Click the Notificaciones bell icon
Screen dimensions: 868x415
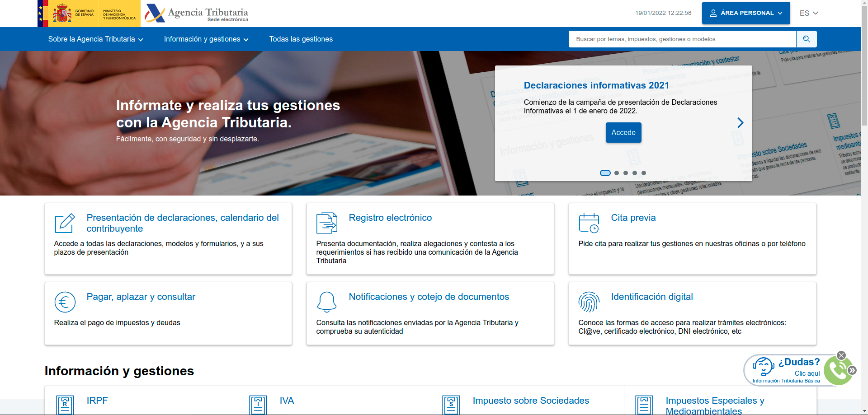click(326, 302)
